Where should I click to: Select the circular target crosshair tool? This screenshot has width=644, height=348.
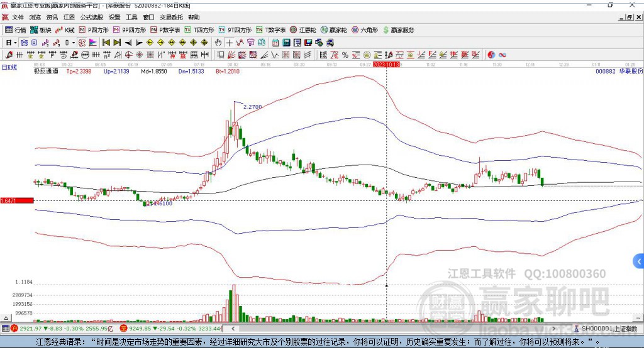(x=128, y=55)
